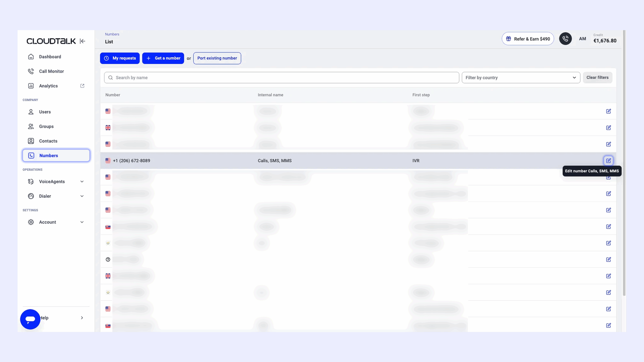The height and width of the screenshot is (362, 644).
Task: Click the edit icon in last table row
Action: 608,325
